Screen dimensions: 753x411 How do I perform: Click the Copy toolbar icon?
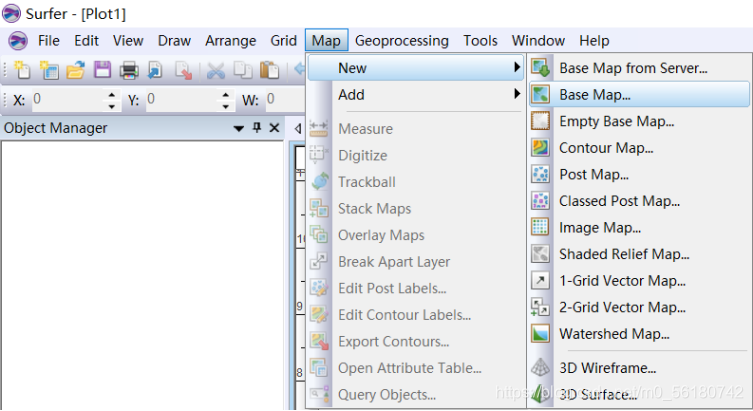pos(243,70)
